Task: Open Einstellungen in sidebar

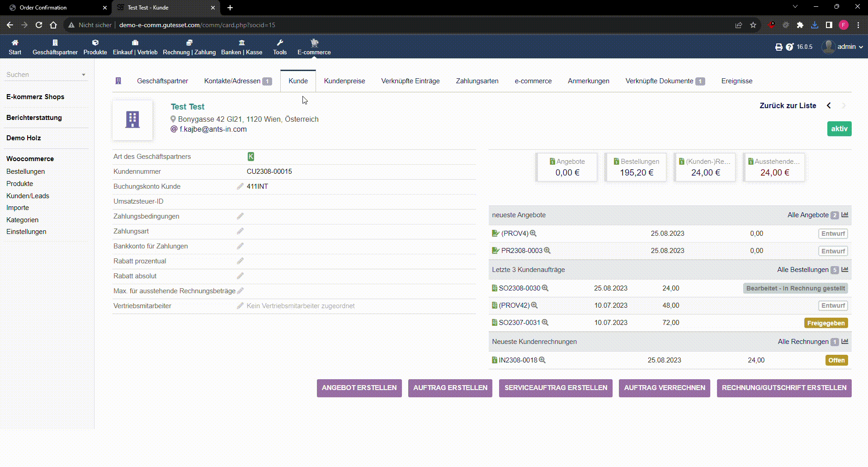Action: click(26, 232)
